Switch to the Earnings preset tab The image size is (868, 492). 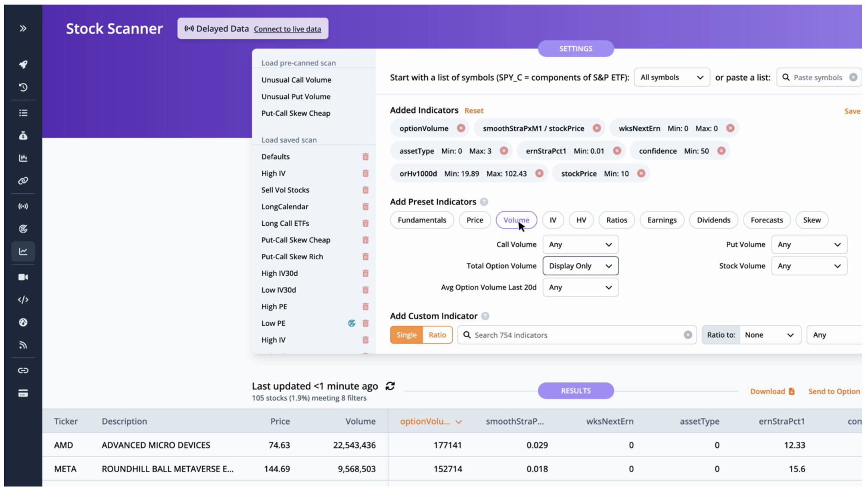click(661, 220)
